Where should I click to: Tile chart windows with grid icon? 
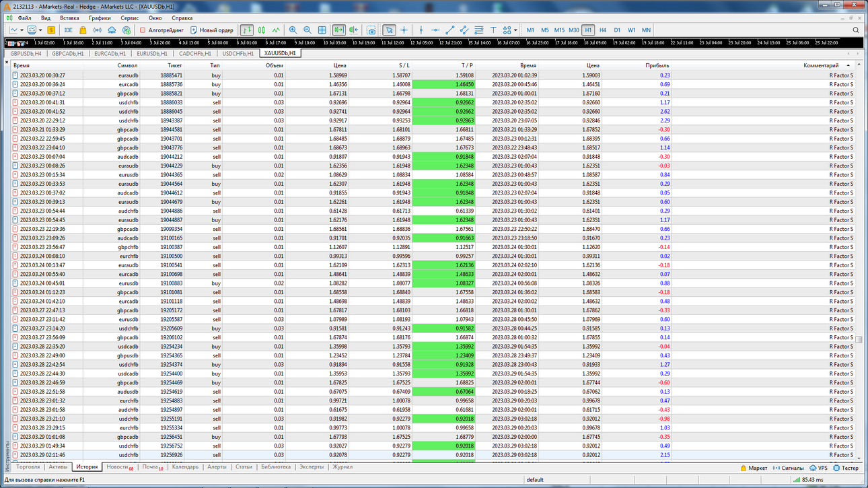(322, 30)
